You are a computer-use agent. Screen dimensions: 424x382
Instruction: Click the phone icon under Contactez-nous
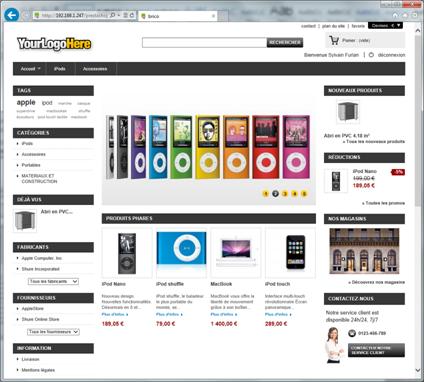point(352,333)
